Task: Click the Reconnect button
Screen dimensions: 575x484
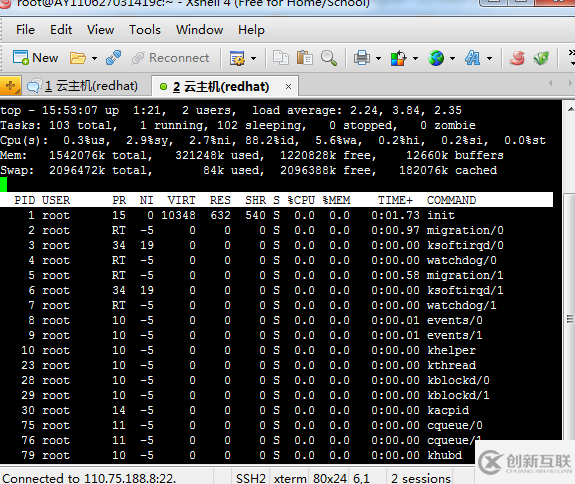Action: point(171,58)
